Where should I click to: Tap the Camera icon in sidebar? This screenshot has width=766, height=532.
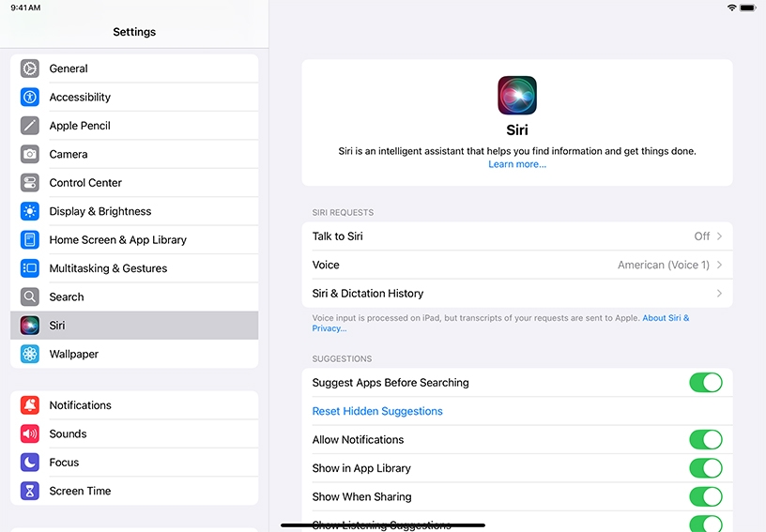pyautogui.click(x=30, y=154)
